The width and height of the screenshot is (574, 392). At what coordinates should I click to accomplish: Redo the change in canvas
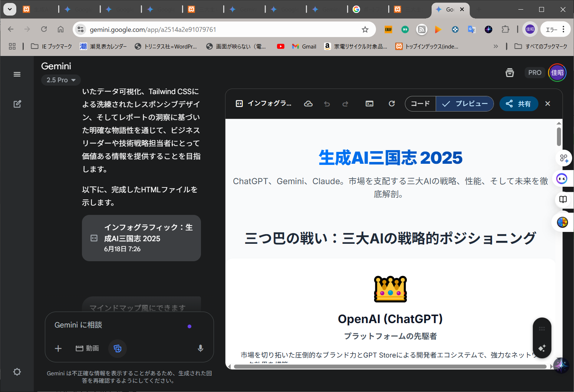345,104
